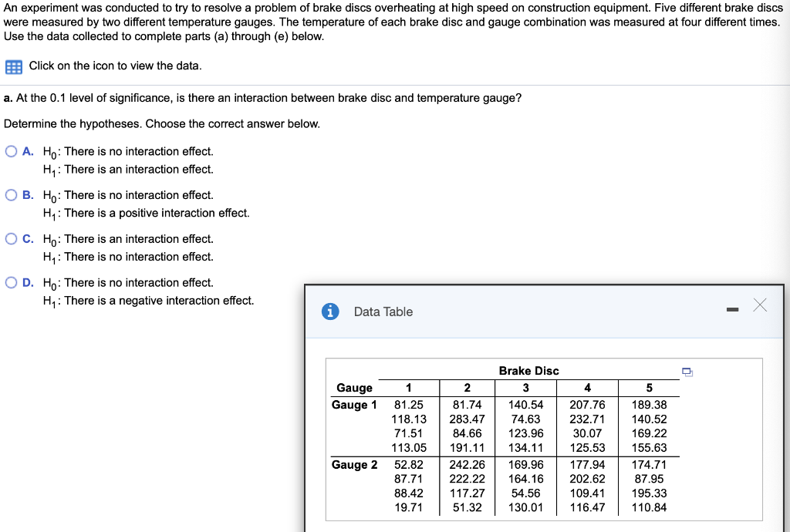The image size is (790, 532).
Task: Select radio button for answer choice C
Action: tap(11, 238)
